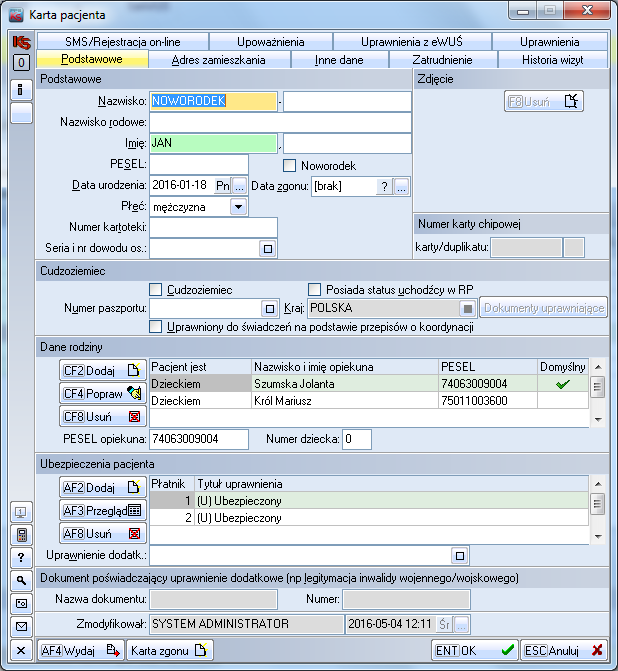Click AF3 Przegląd insurance overview button
The width and height of the screenshot is (618, 671).
click(x=103, y=511)
